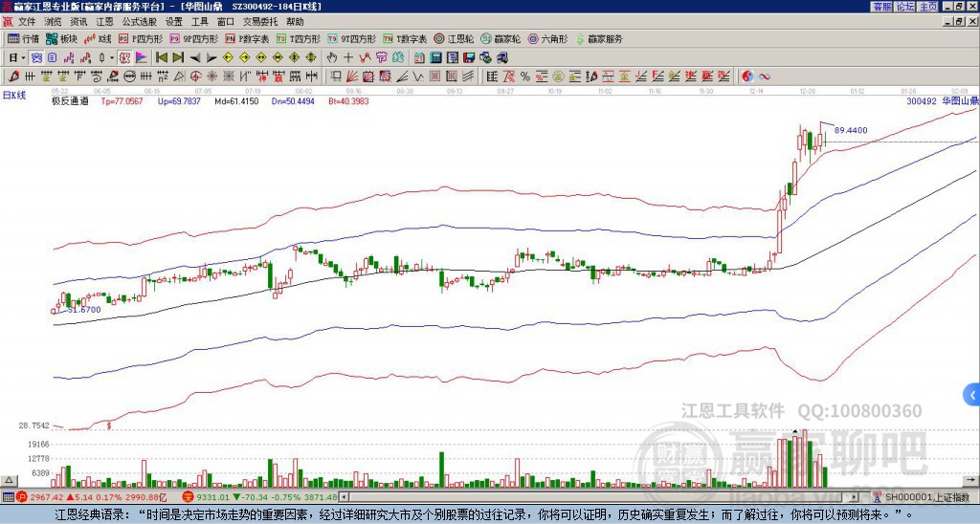Jump to last bar with green arrow
Image resolution: width=980 pixels, height=524 pixels.
click(x=178, y=58)
